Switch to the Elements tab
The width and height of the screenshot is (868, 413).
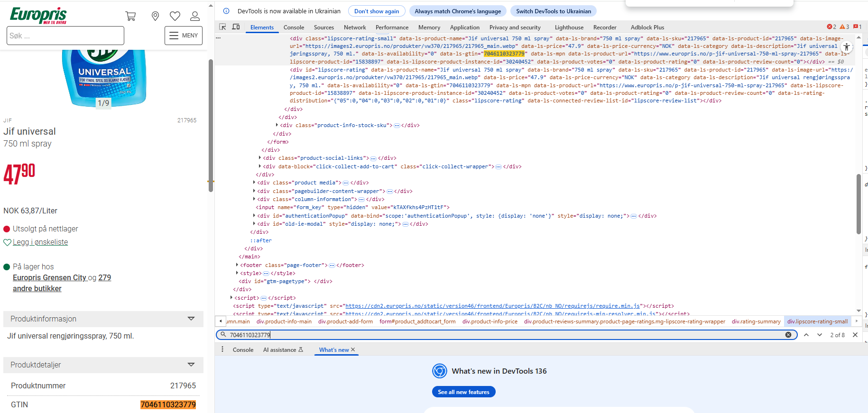262,28
